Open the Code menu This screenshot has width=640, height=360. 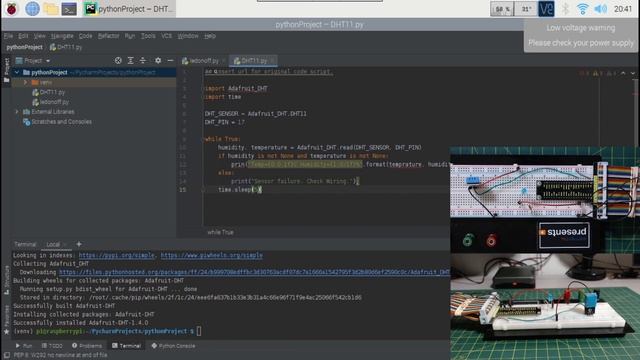tap(85, 36)
